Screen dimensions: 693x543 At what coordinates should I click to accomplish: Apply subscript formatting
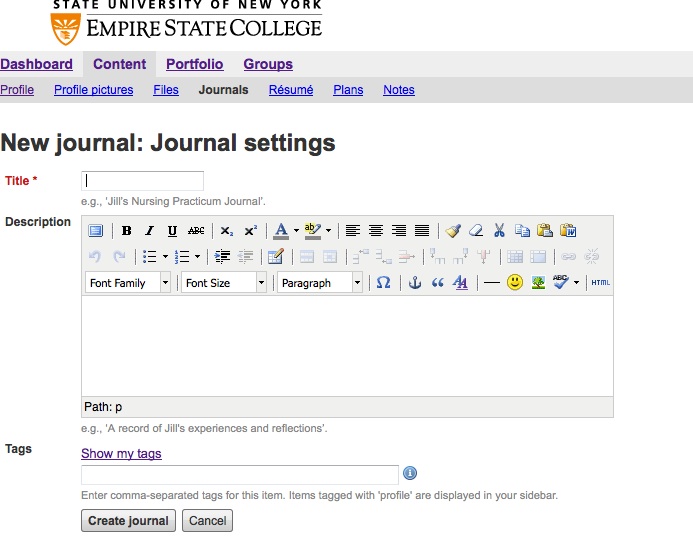[x=227, y=231]
